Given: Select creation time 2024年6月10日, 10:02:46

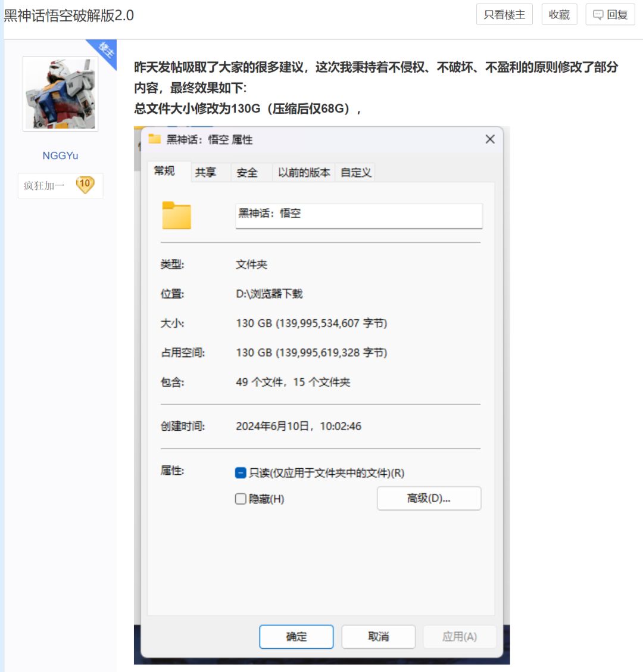Looking at the screenshot, I should click(x=299, y=426).
